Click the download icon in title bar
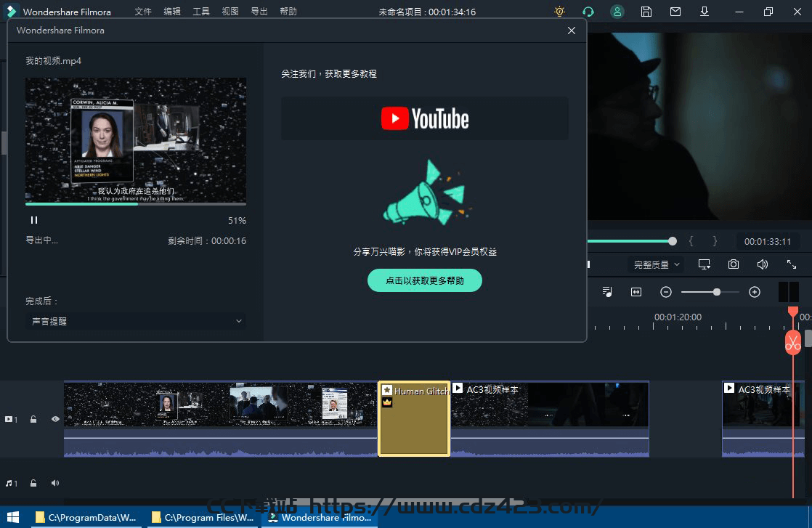This screenshot has height=528, width=812. pyautogui.click(x=705, y=12)
